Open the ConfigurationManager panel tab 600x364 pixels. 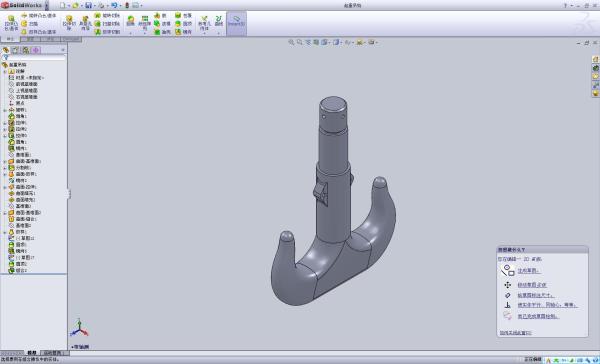tap(26, 50)
